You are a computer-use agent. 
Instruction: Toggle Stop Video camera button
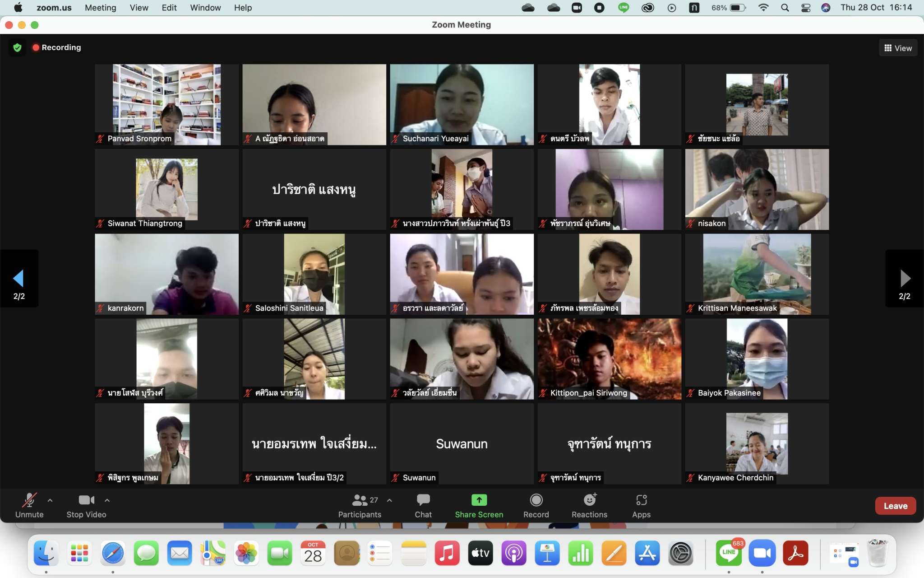click(86, 500)
